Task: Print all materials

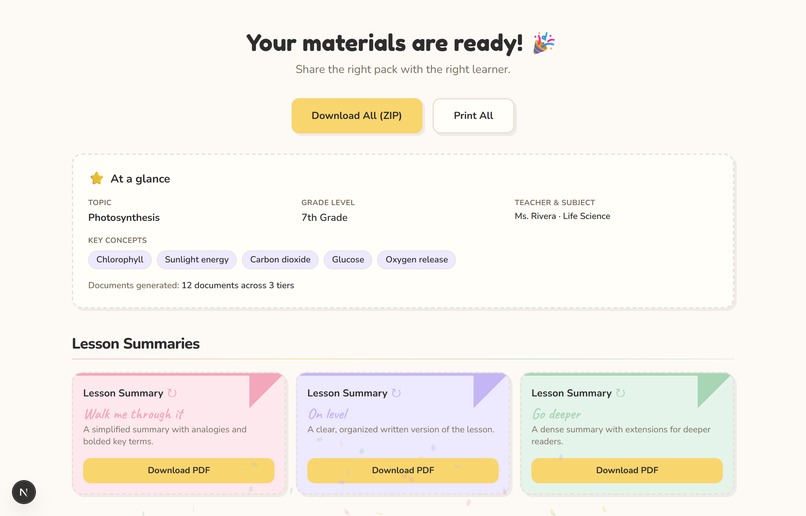Action: pos(473,116)
